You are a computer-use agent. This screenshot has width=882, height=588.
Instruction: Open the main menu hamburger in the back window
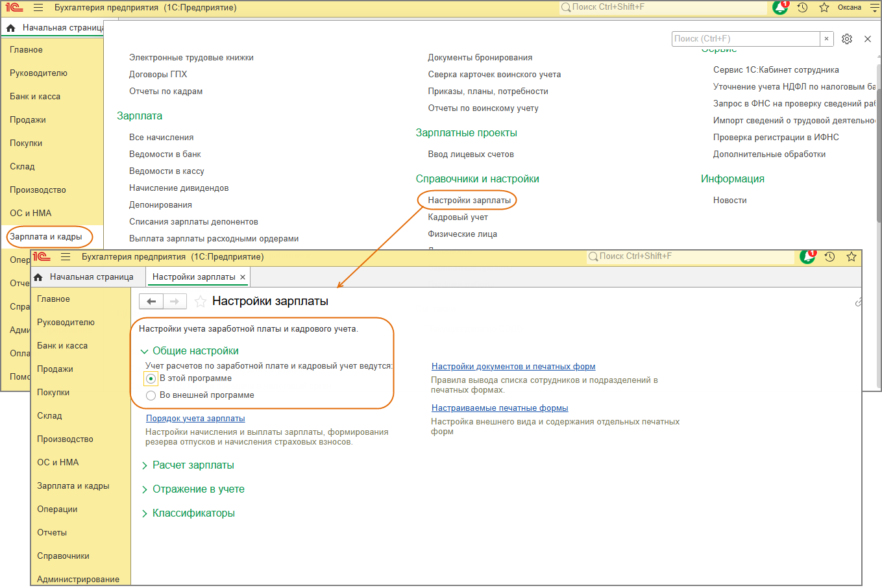(38, 8)
